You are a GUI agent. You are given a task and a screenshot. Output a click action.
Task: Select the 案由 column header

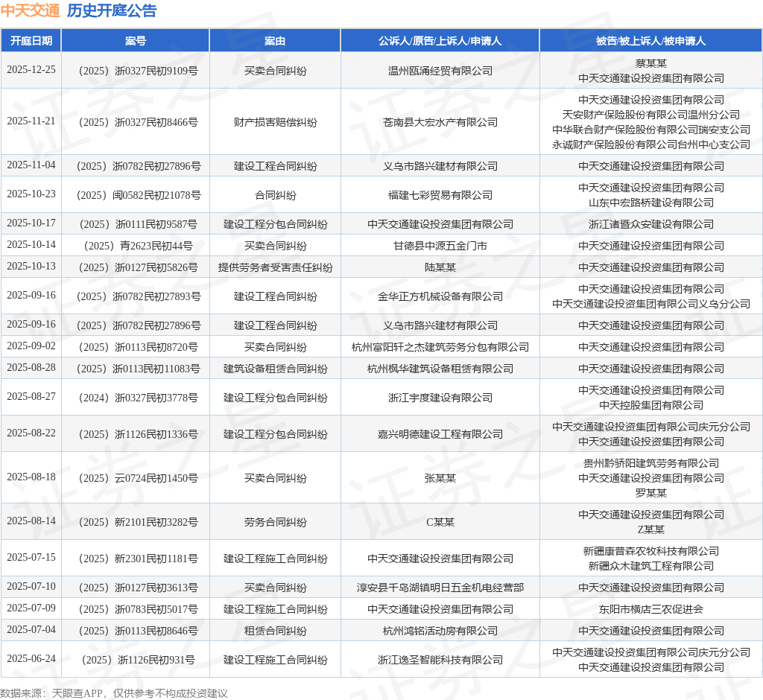pos(275,41)
